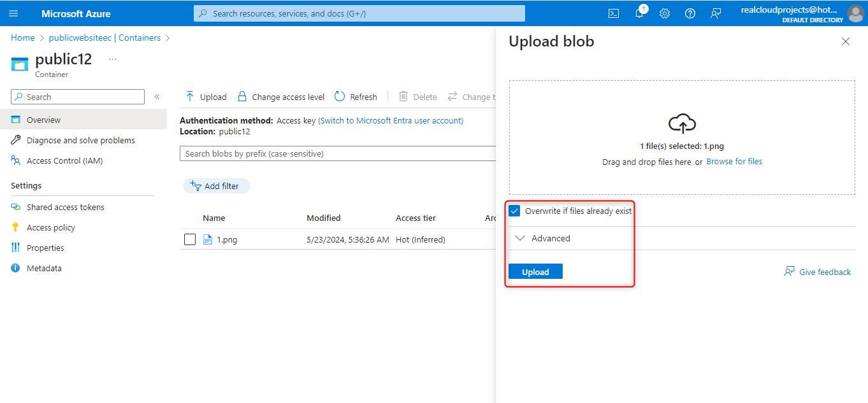Viewport: 868px width, 403px height.
Task: Click the Upload toolbar button
Action: 206,97
